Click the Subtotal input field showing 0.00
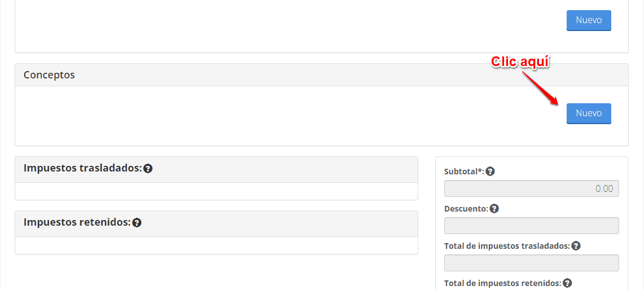The image size is (644, 290). point(532,188)
